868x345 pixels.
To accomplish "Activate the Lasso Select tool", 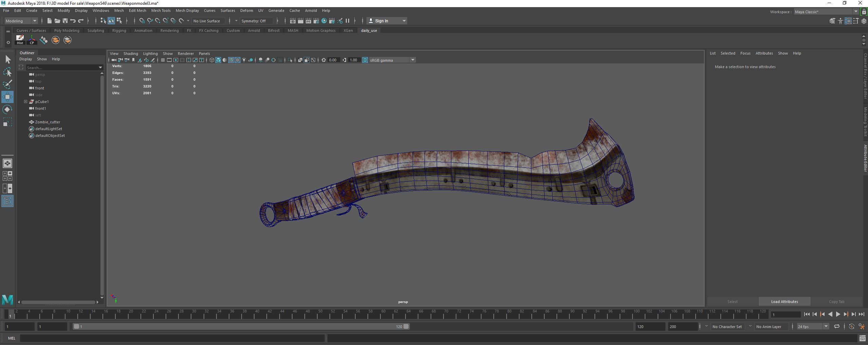I will (7, 72).
